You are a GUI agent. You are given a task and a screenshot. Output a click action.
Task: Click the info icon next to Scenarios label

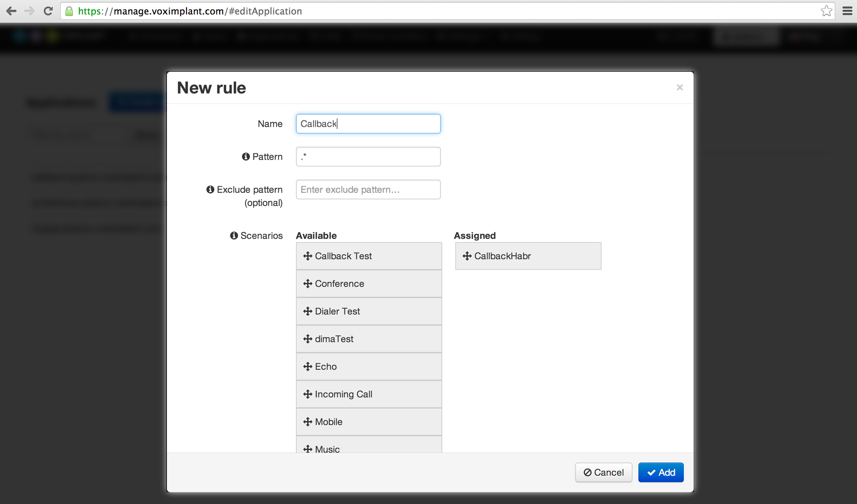click(x=233, y=235)
